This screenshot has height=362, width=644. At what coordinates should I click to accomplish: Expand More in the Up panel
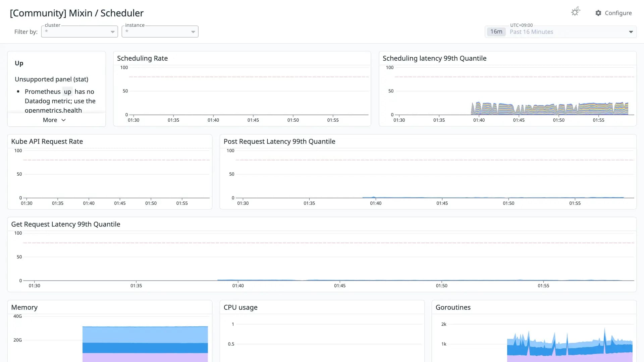[x=54, y=120]
